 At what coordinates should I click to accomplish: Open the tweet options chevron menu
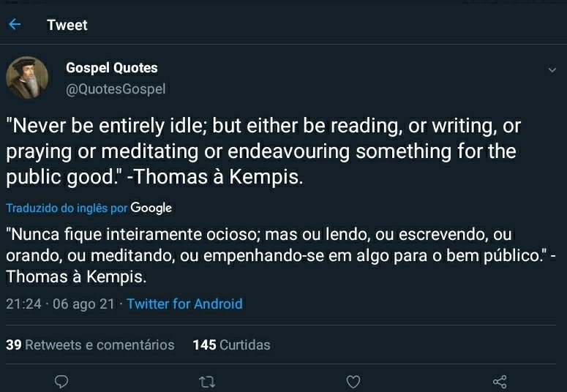(552, 70)
